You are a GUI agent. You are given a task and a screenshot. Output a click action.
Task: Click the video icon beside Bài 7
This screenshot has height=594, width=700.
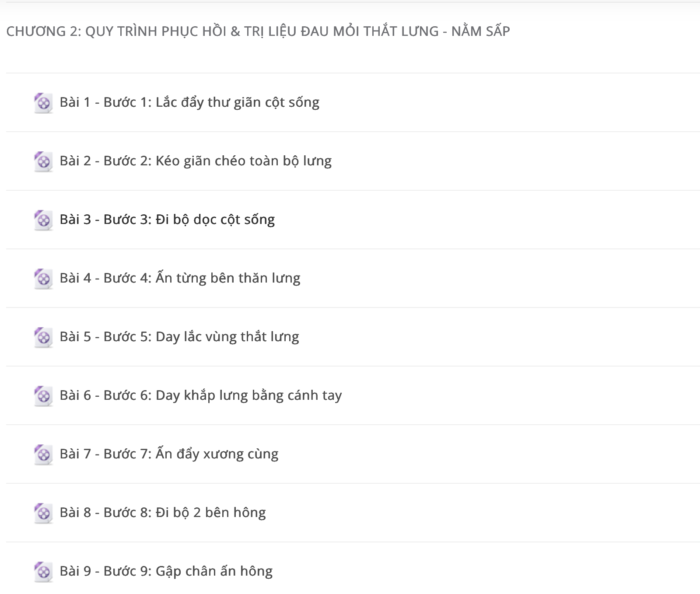(x=43, y=454)
